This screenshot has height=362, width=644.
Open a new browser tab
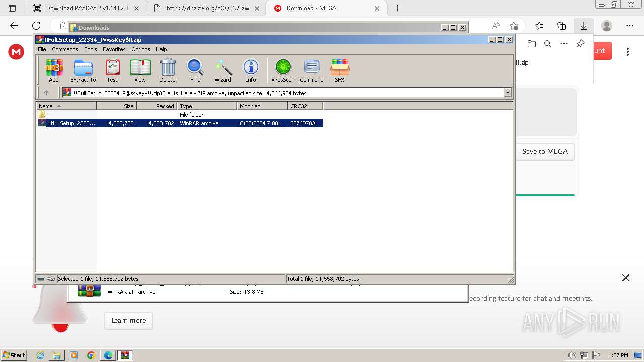(x=397, y=8)
